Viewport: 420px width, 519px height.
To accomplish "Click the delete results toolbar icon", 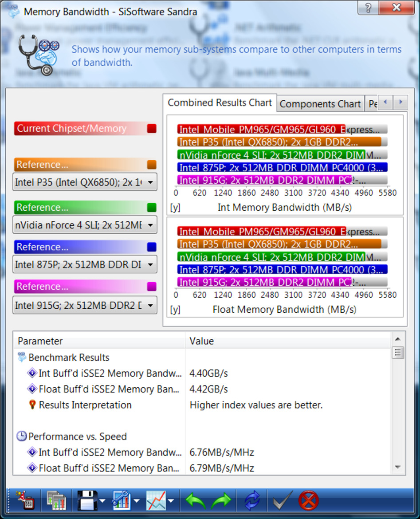I will pos(25,500).
